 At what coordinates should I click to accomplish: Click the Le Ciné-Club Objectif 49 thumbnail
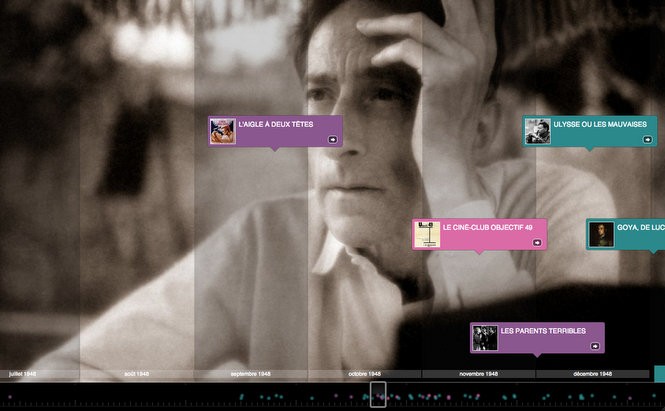coord(427,234)
